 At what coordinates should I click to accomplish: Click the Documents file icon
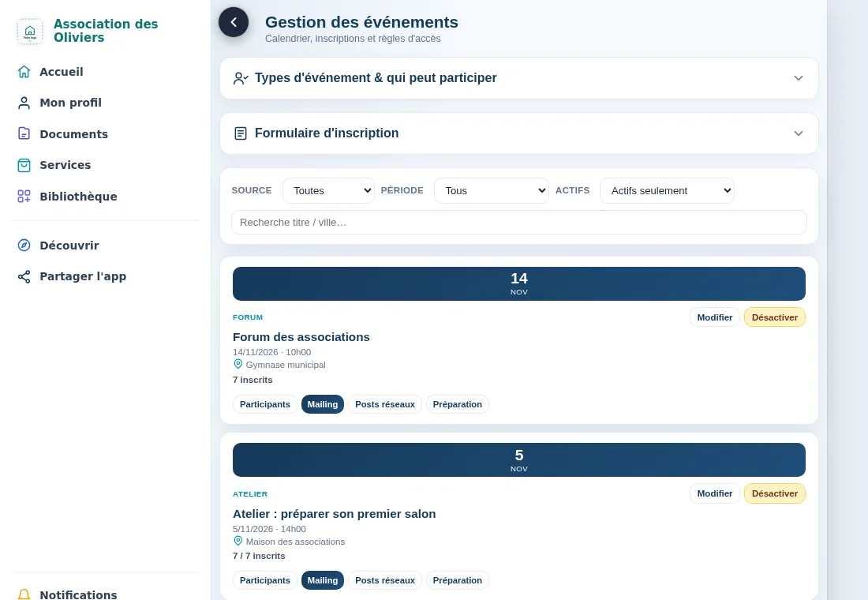click(x=24, y=133)
